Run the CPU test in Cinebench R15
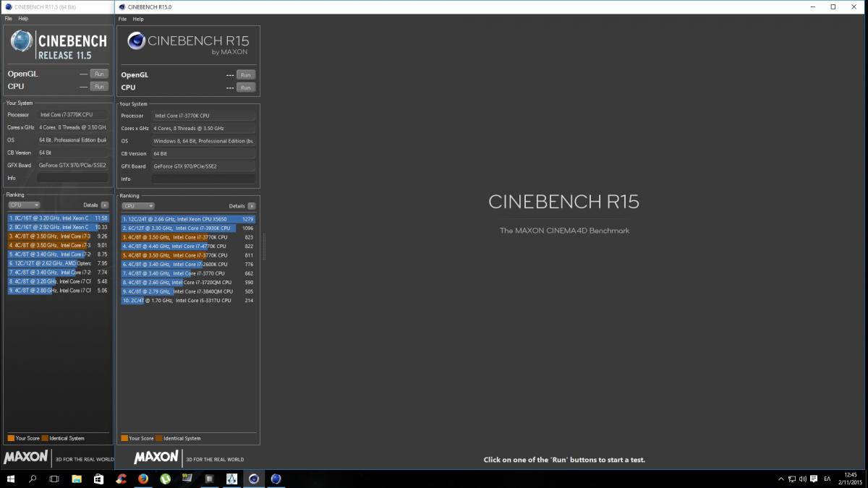 pos(246,87)
